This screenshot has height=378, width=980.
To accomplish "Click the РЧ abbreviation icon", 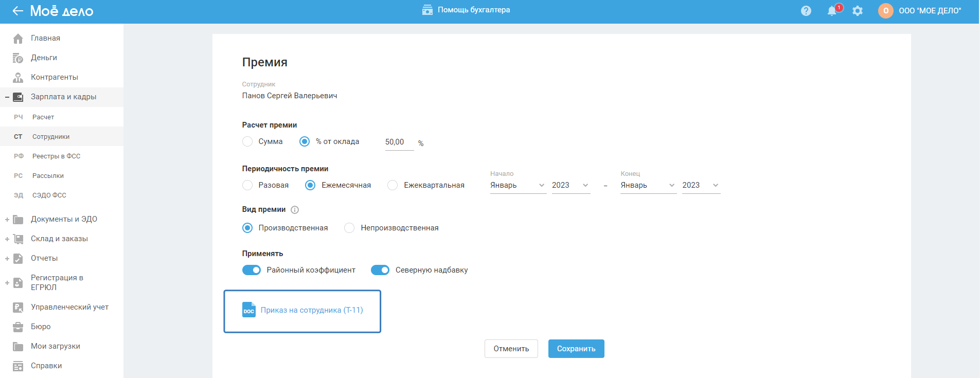I will [x=19, y=117].
